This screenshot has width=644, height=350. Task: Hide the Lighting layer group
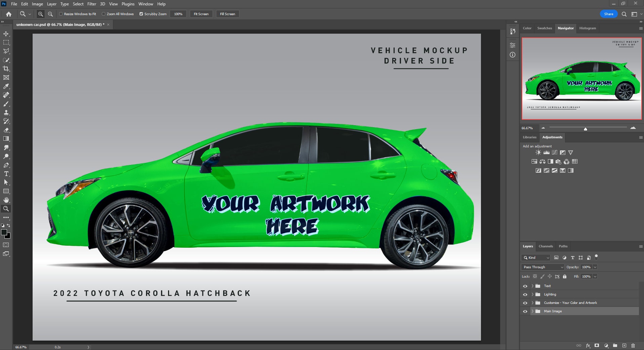(525, 294)
